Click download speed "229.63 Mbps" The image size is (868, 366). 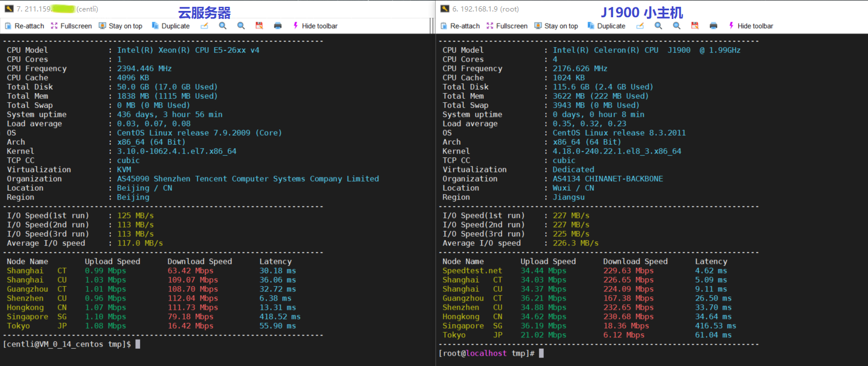coord(629,271)
